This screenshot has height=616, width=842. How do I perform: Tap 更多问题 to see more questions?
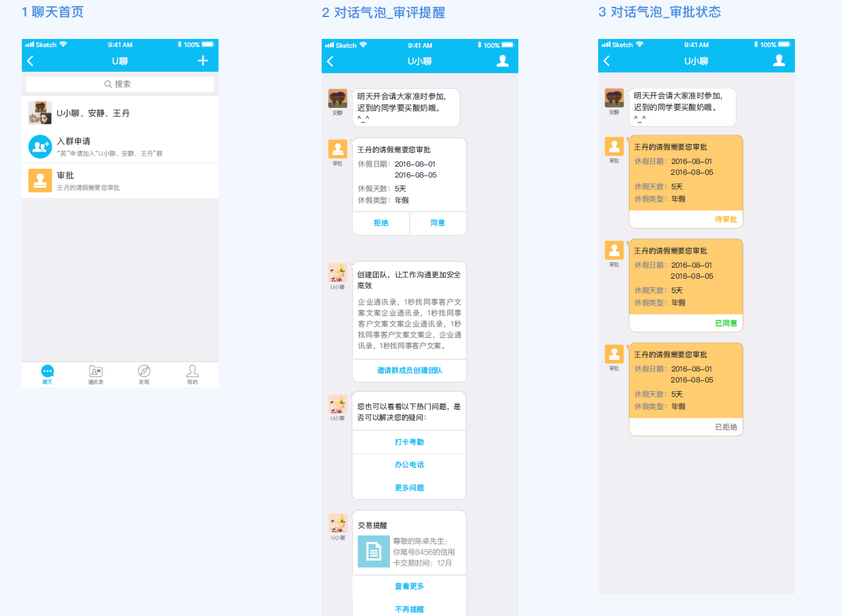click(409, 488)
